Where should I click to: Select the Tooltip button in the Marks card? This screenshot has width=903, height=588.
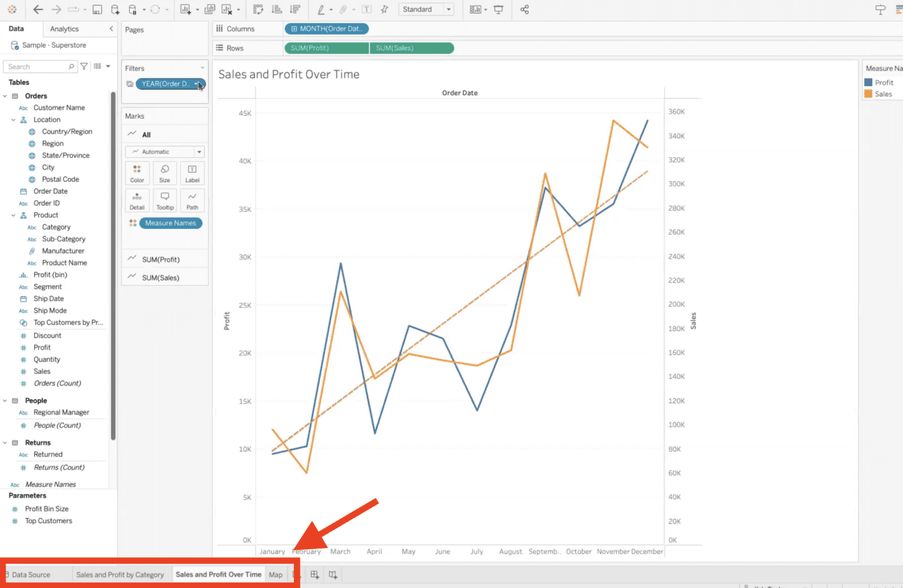tap(165, 201)
